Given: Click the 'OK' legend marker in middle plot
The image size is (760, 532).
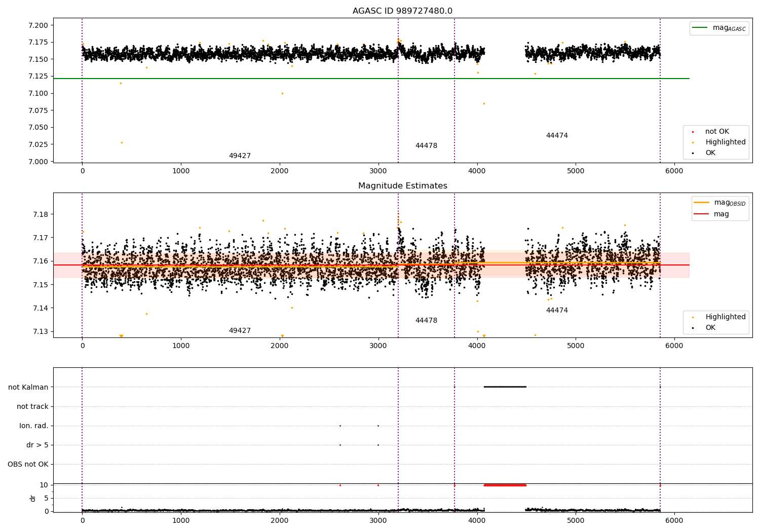Looking at the screenshot, I should [x=693, y=328].
